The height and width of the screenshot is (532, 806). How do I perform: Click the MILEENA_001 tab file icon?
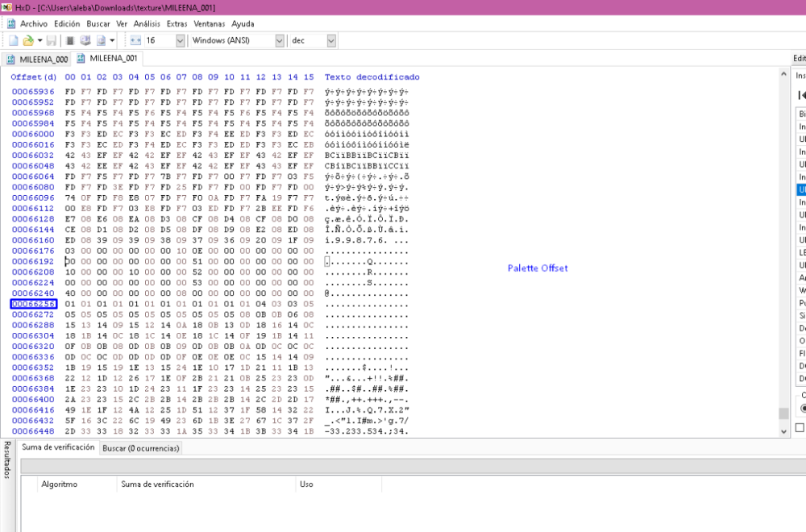[79, 58]
